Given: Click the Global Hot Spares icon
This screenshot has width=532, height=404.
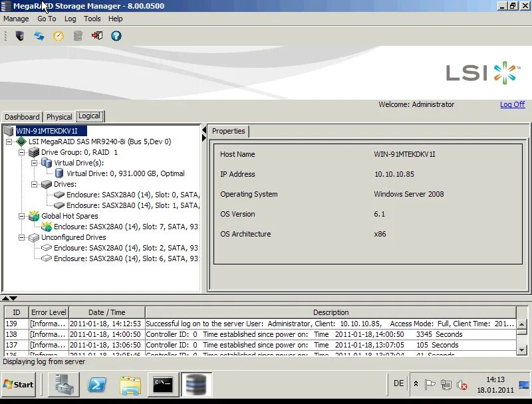Looking at the screenshot, I should tap(34, 215).
